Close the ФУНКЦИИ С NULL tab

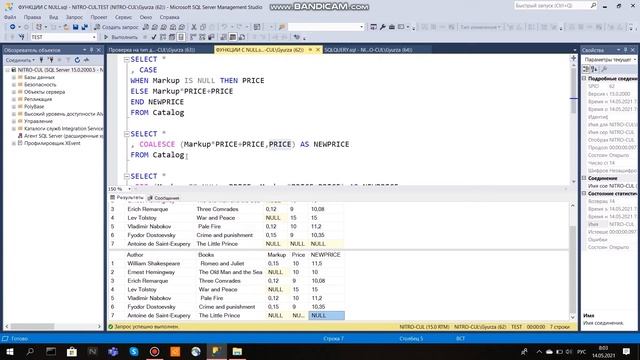point(318,50)
